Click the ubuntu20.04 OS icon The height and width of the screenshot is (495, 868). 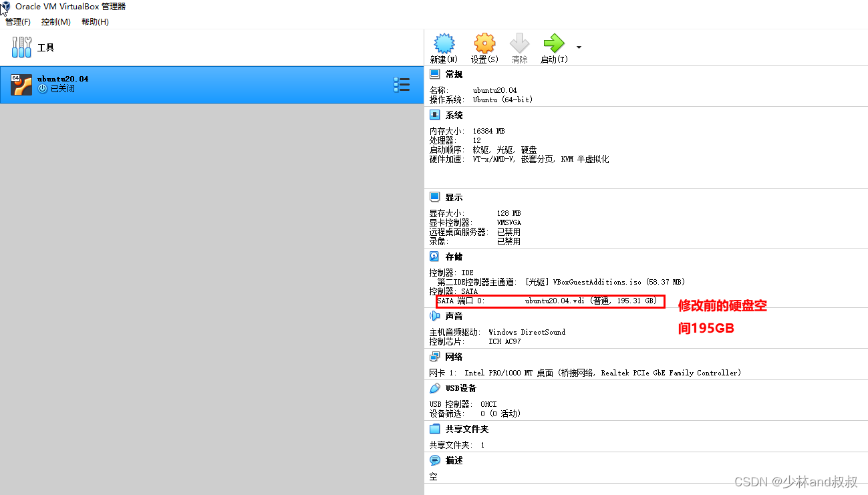[21, 85]
